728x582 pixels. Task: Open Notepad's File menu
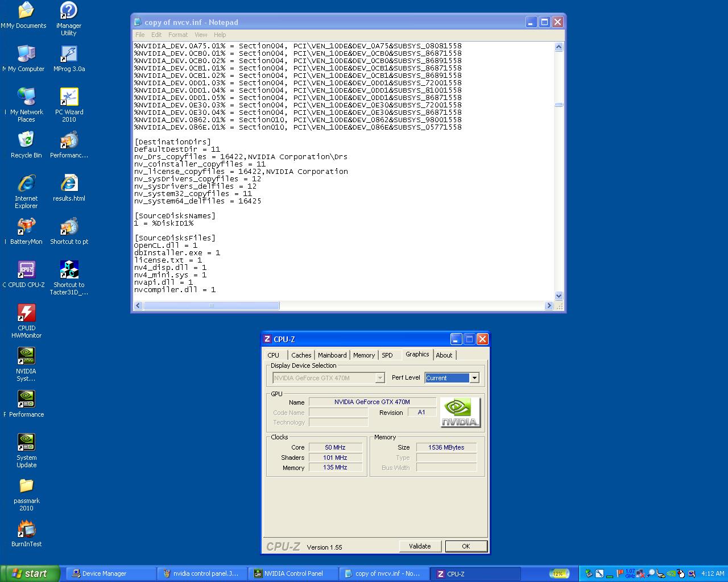(x=140, y=35)
